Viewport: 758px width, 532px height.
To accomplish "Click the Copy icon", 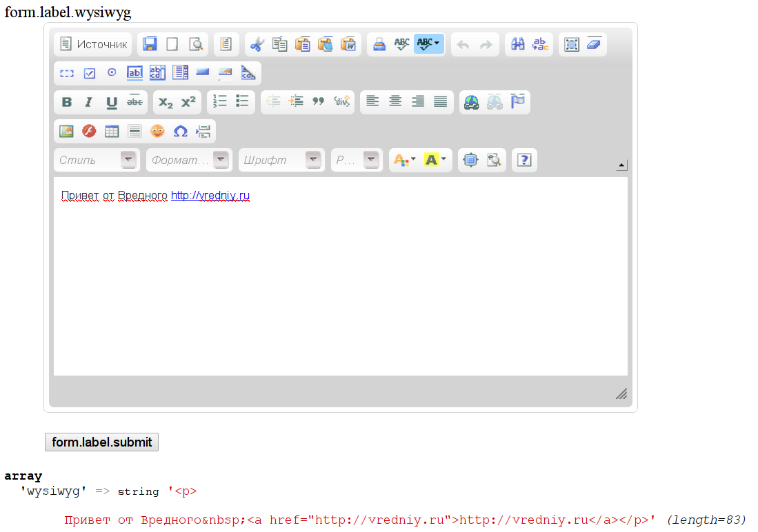I will click(280, 45).
